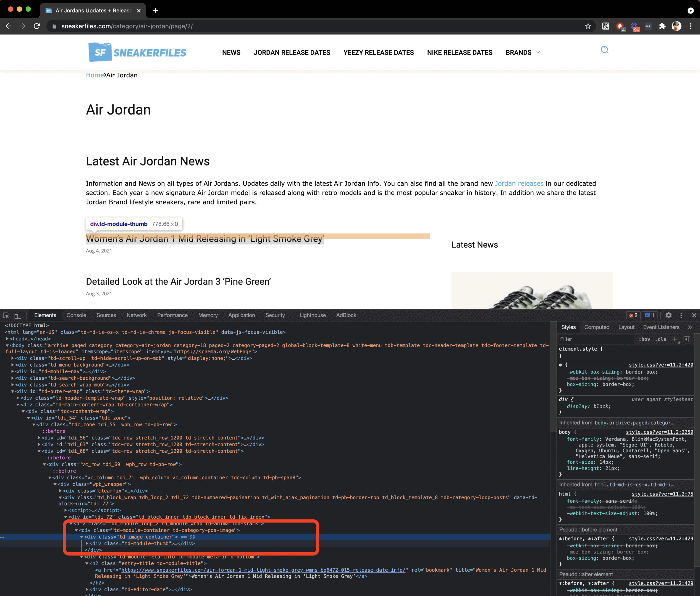Open the Extensions puzzle piece menu
The height and width of the screenshot is (596, 700).
[662, 26]
